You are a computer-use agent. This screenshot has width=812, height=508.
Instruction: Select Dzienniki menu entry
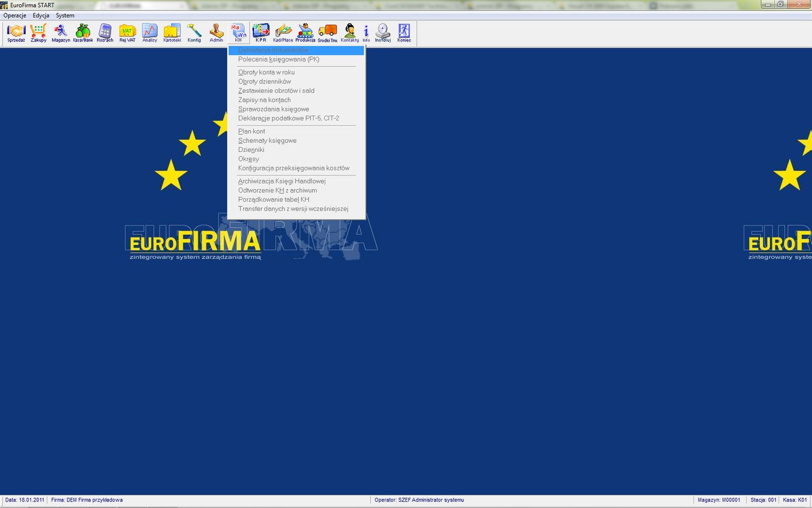pos(296,150)
